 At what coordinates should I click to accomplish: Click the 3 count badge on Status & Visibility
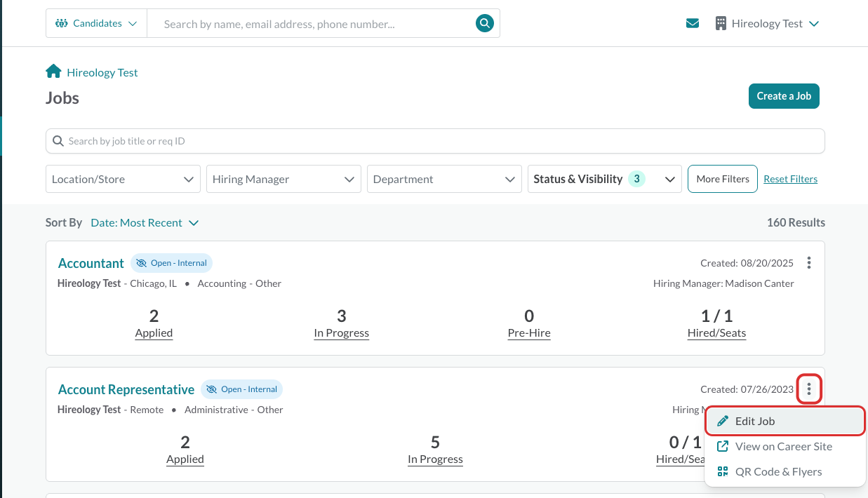[636, 179]
